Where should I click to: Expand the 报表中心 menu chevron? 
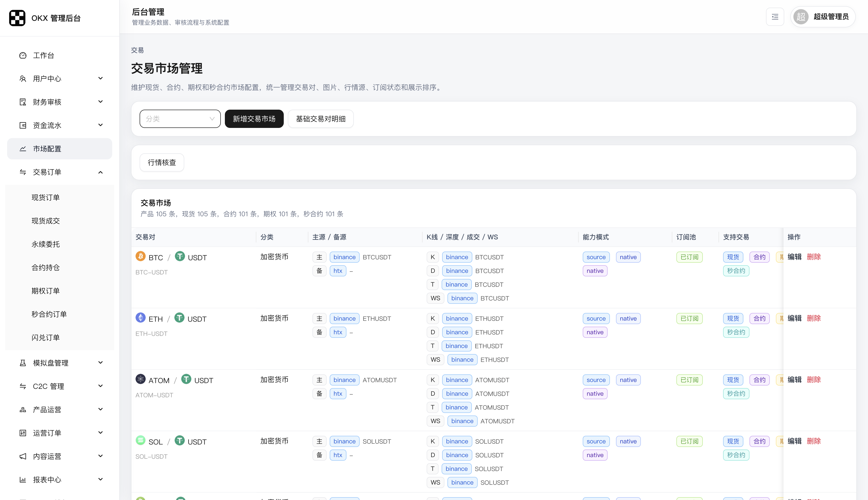101,480
